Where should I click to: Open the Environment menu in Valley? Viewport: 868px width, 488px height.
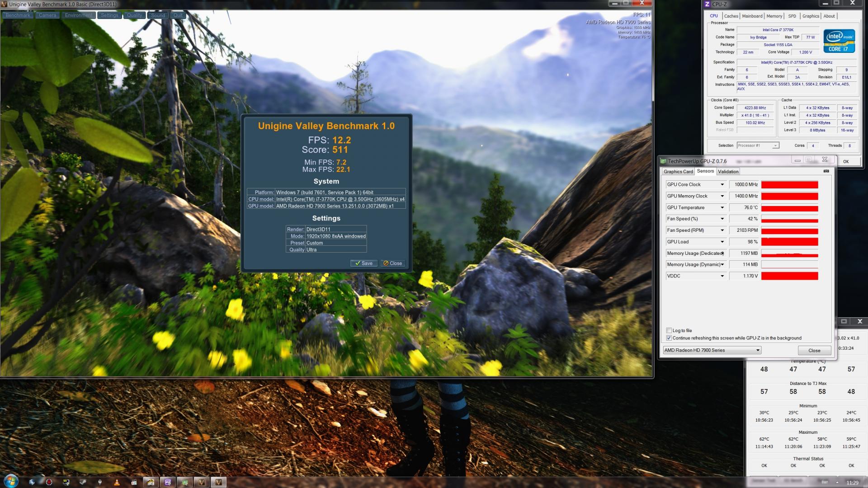78,15
